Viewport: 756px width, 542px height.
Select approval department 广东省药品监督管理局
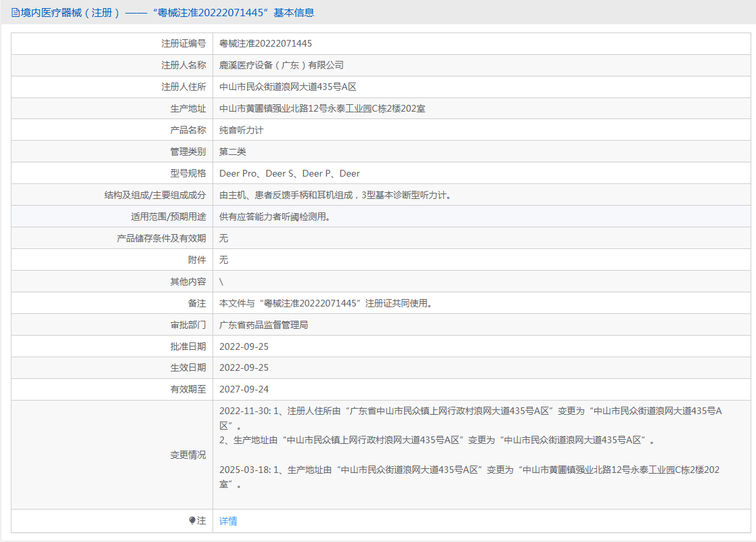click(264, 325)
